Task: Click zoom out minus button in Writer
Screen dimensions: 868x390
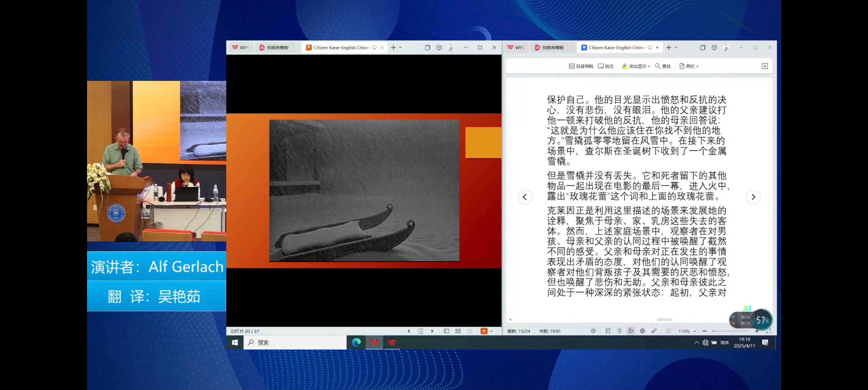Action: click(704, 331)
